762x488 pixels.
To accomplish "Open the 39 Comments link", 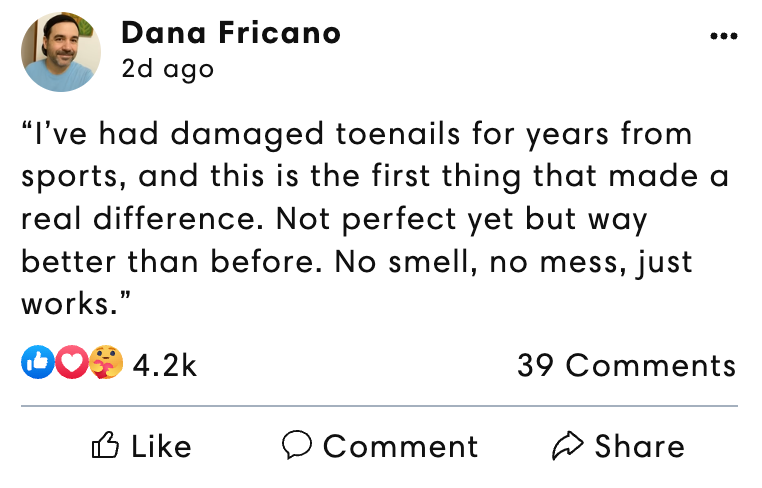I will pos(627,366).
